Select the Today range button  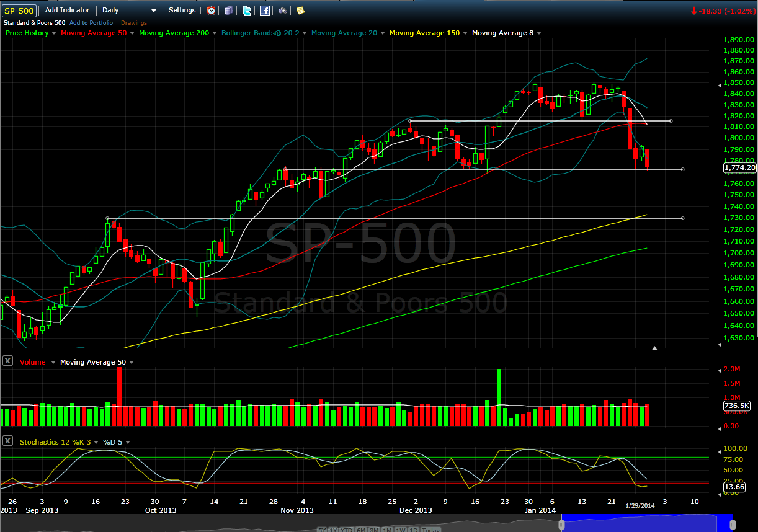[x=430, y=530]
